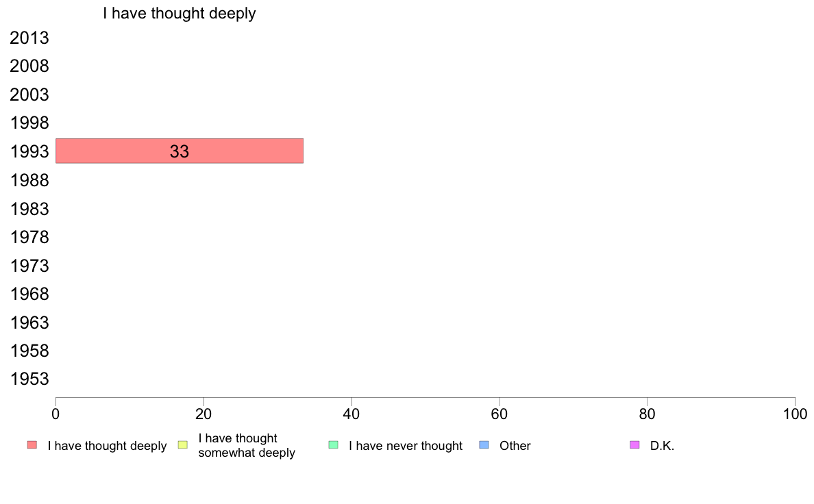This screenshot has height=504, width=814.
Task: Select the green 'I have never thought' swatch
Action: [x=333, y=445]
